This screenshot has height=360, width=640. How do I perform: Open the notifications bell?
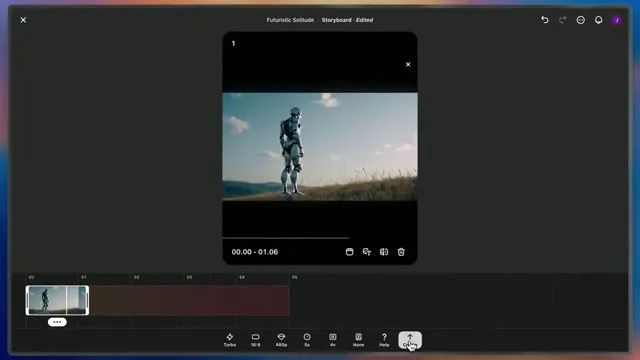[x=598, y=20]
